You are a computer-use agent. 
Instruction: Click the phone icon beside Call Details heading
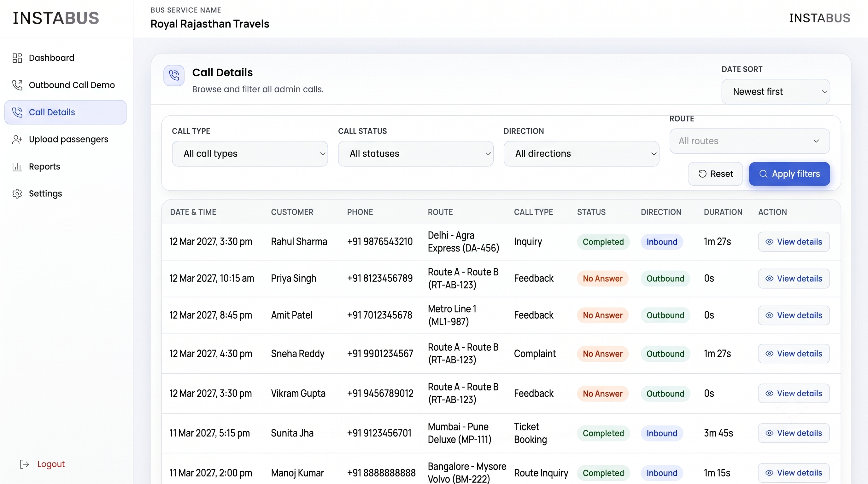174,75
